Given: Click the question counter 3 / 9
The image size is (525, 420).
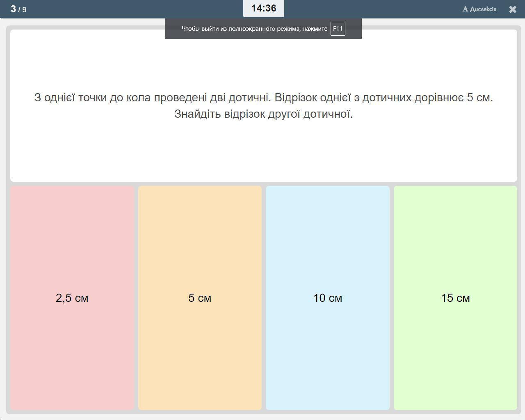Looking at the screenshot, I should pos(18,9).
